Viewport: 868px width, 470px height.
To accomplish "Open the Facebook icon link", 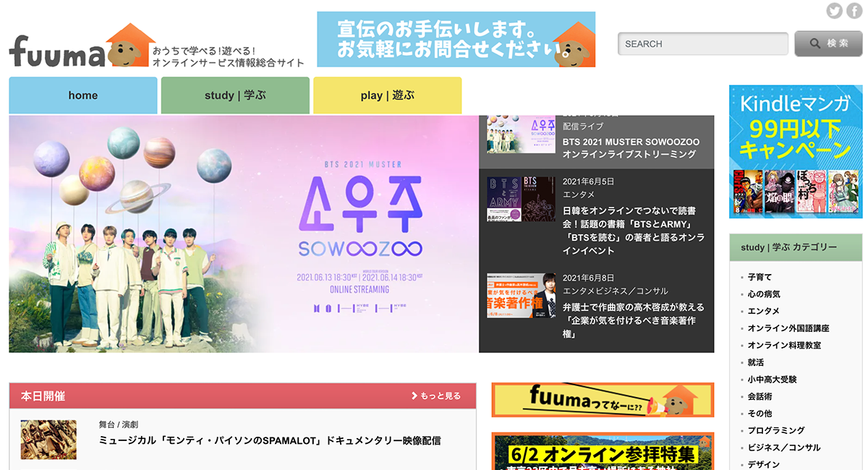I will [x=854, y=11].
